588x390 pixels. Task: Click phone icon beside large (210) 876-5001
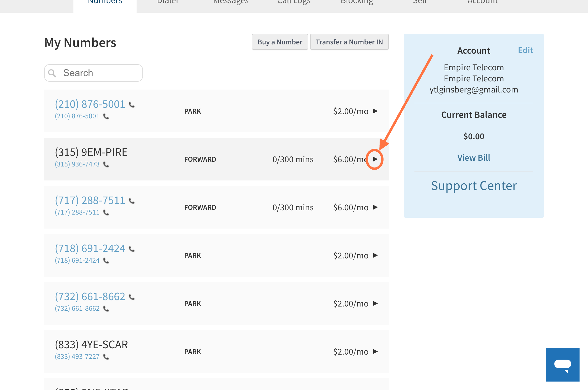pyautogui.click(x=132, y=105)
